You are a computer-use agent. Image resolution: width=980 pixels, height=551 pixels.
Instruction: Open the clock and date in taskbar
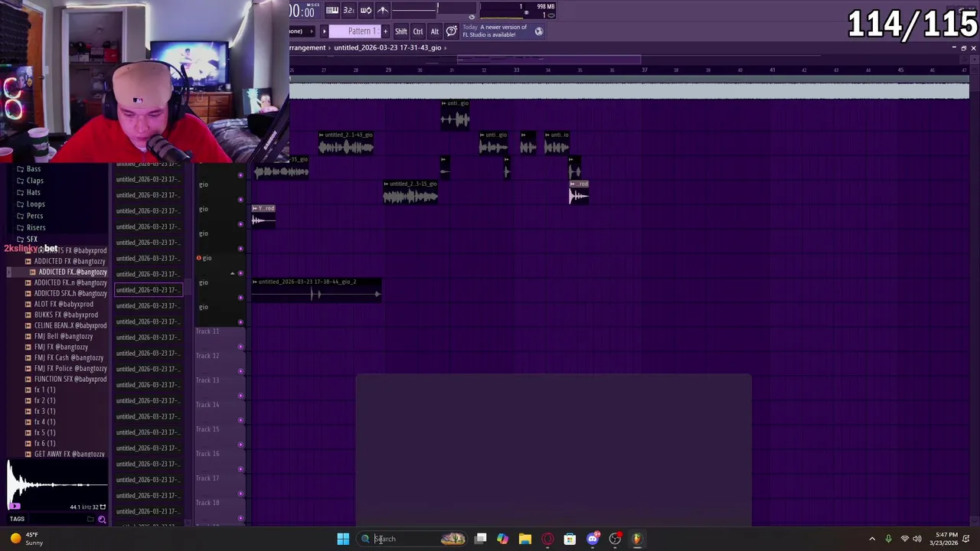[x=942, y=539]
